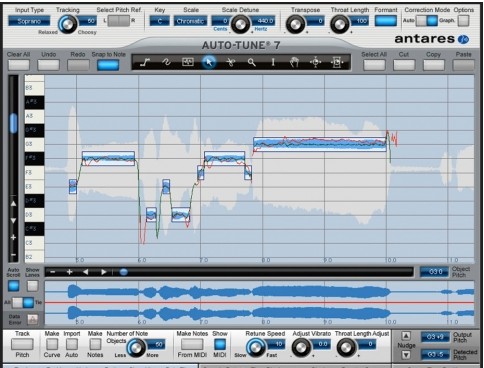
Task: Select the I-beam tool
Action: pos(273,62)
